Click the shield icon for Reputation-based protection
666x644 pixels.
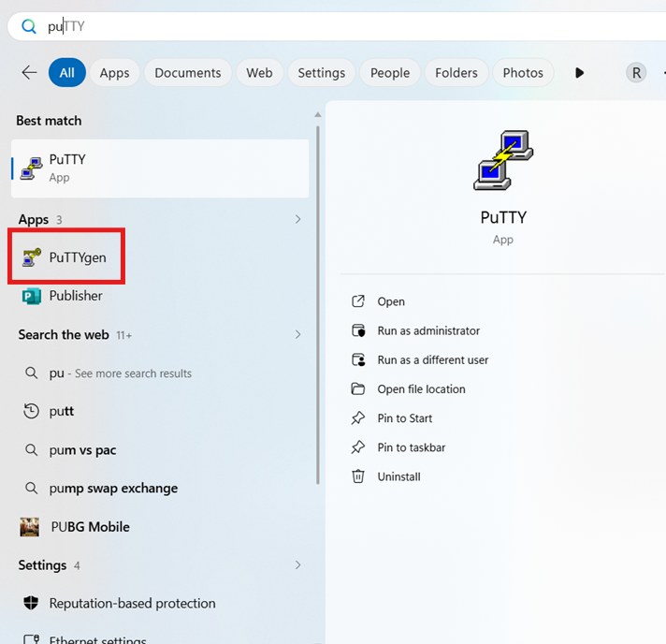(31, 603)
